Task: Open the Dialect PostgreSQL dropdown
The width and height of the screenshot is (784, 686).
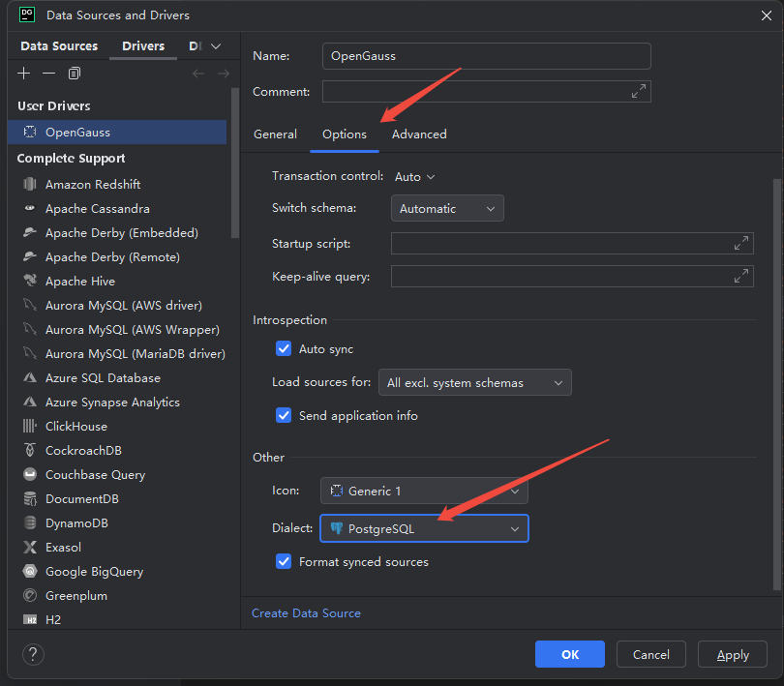Action: 424,528
